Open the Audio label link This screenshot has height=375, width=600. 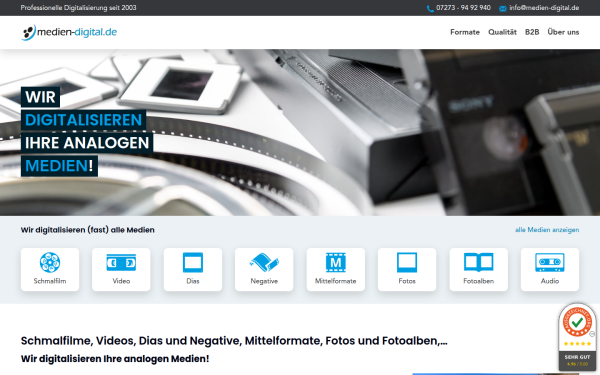(550, 281)
